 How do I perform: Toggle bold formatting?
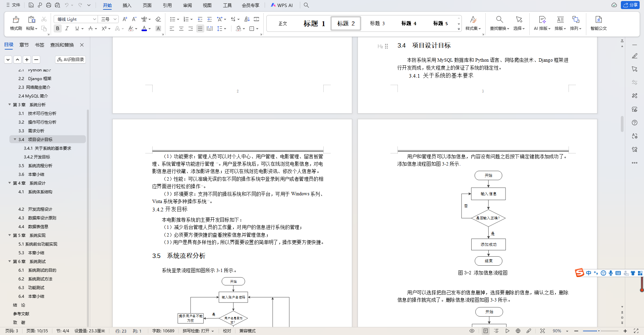58,28
